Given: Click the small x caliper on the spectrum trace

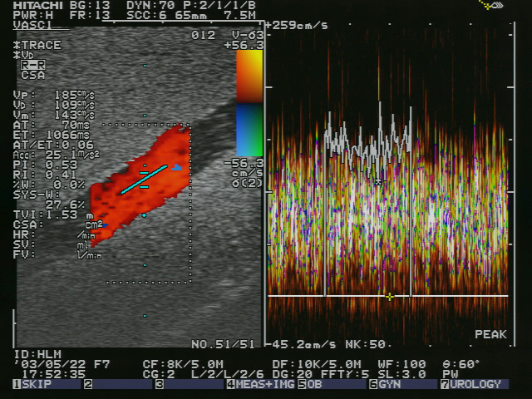Looking at the screenshot, I should coord(379,181).
